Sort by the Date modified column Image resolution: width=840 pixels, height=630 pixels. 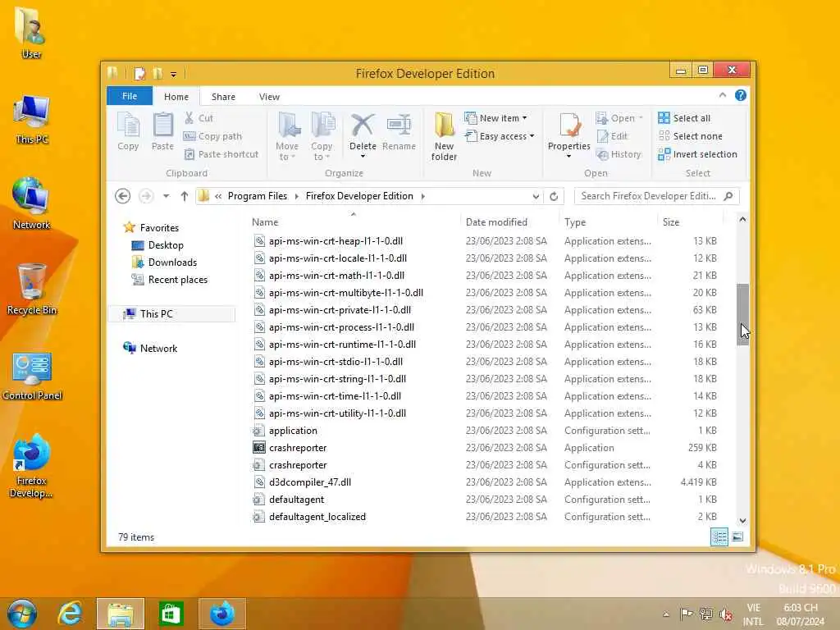click(509, 221)
